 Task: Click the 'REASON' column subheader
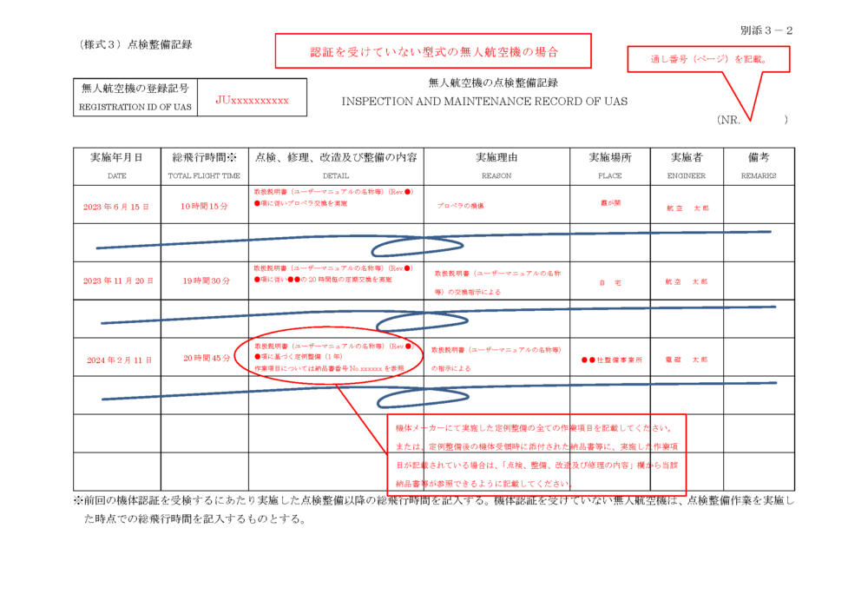pyautogui.click(x=496, y=176)
